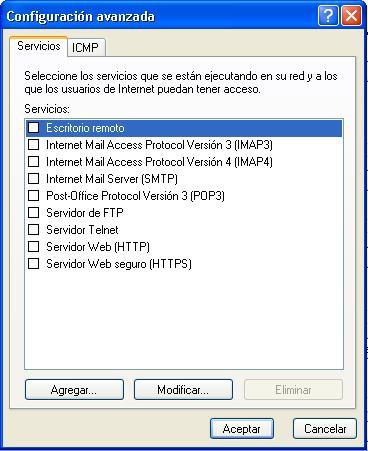
Task: Cancel the dialog with Cancelar
Action: click(x=325, y=429)
